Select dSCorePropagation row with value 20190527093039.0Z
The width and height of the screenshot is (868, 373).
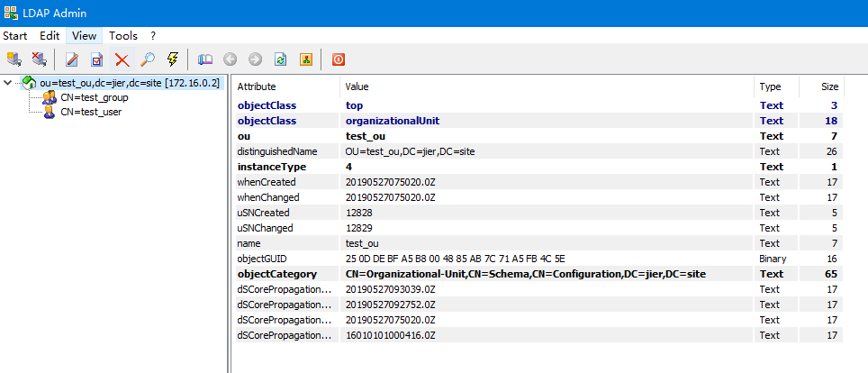(539, 289)
